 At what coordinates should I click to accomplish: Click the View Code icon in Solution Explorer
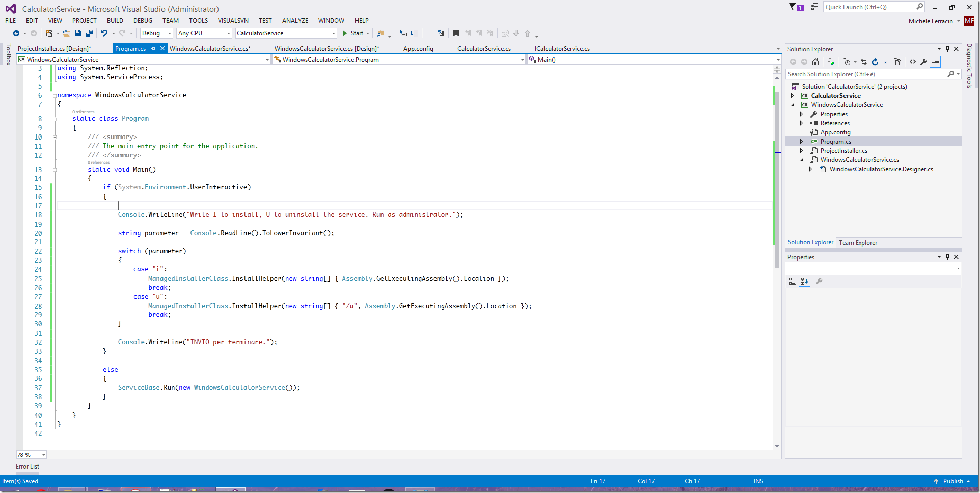(913, 62)
